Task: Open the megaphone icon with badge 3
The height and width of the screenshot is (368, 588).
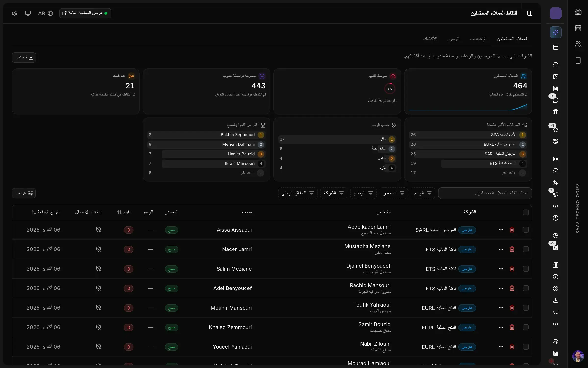Action: [x=555, y=194]
